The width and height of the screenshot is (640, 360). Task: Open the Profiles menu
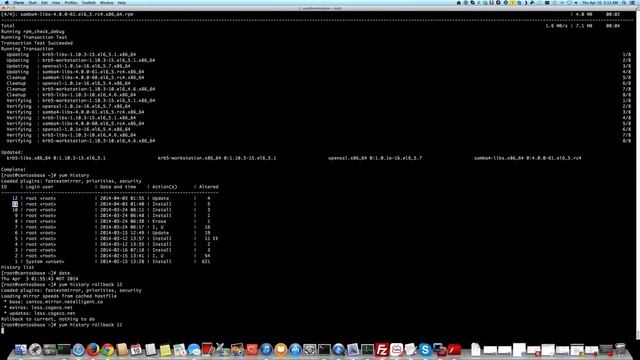(x=71, y=2)
